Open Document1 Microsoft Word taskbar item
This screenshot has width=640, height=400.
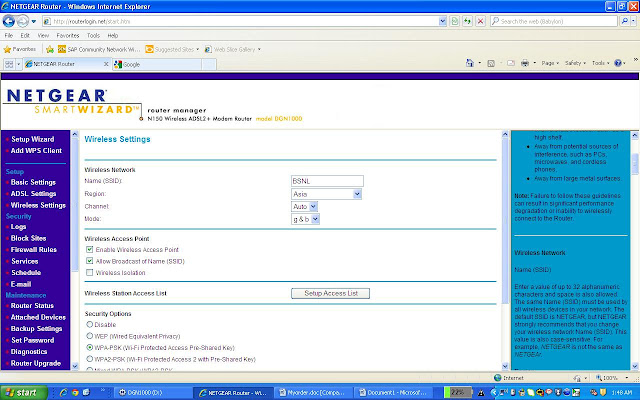392,393
